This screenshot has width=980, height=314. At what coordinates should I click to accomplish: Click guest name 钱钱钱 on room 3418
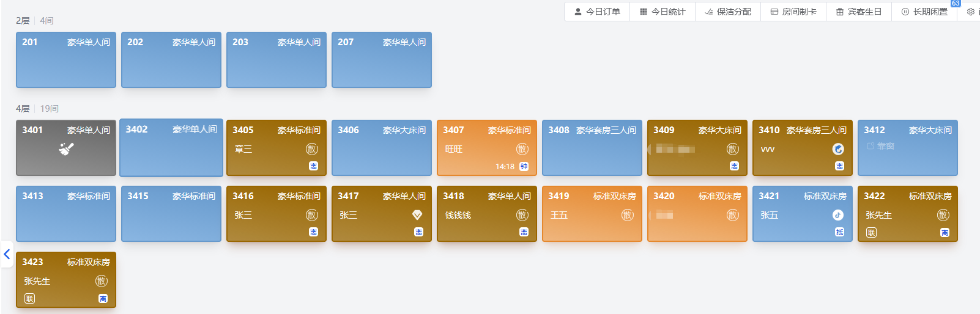pyautogui.click(x=458, y=215)
